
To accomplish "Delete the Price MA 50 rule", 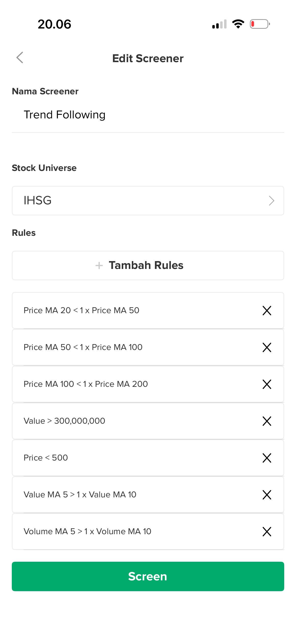I will click(x=267, y=347).
